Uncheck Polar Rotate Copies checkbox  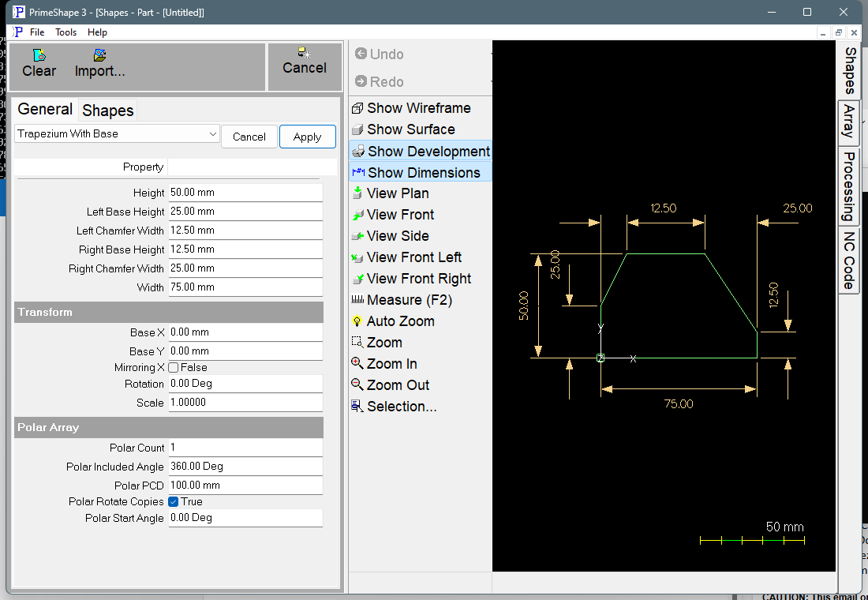coord(174,501)
